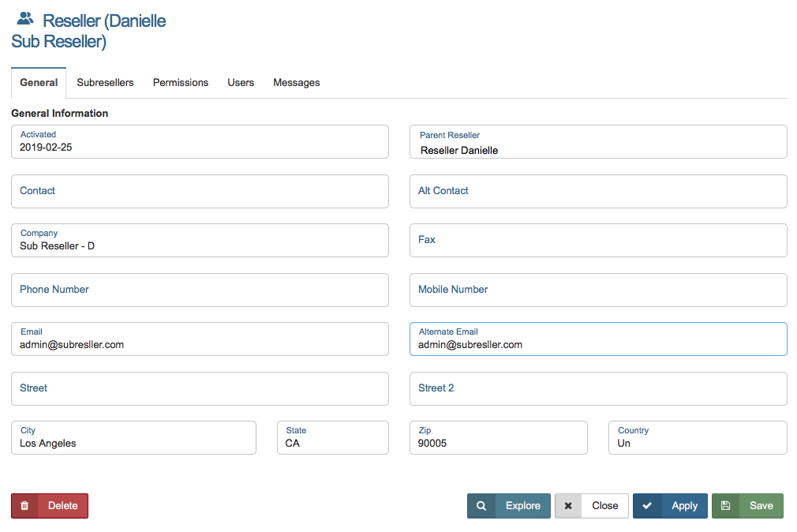This screenshot has width=797, height=532.
Task: Click the Street 2 input
Action: [598, 388]
